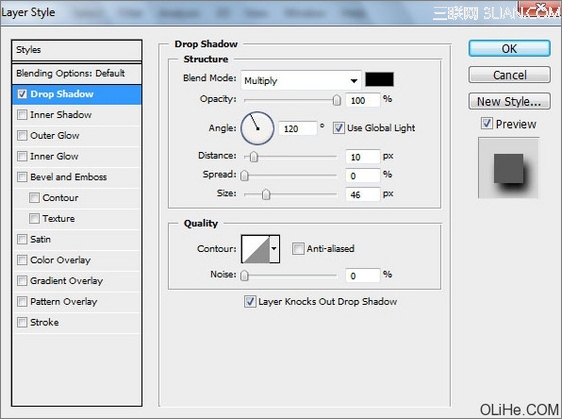Select the Pattern Overlay label

click(x=63, y=301)
